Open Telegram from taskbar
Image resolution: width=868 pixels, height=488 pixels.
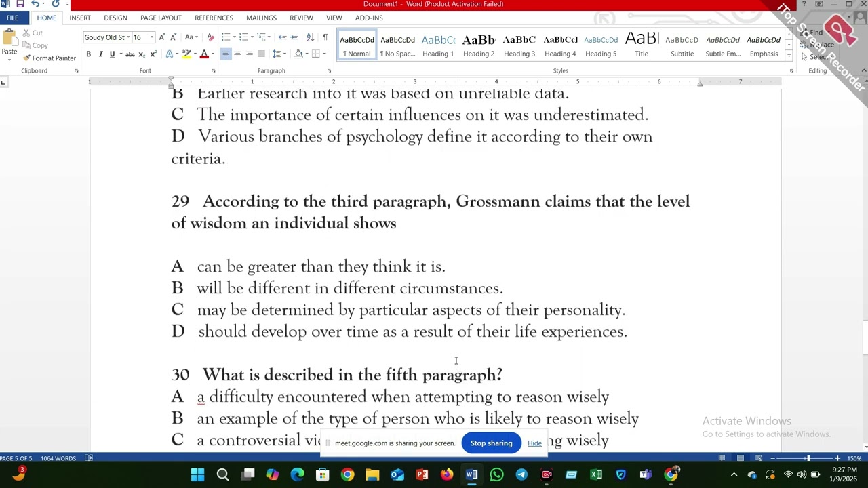521,474
